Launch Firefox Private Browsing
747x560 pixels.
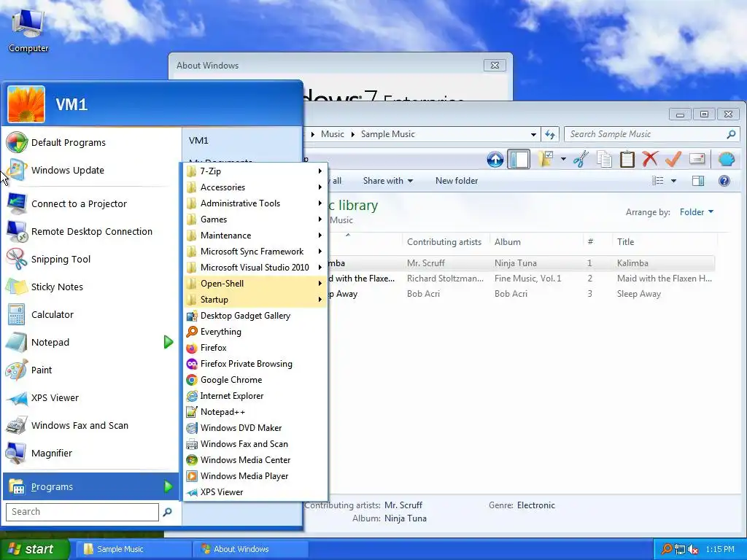(x=255, y=364)
